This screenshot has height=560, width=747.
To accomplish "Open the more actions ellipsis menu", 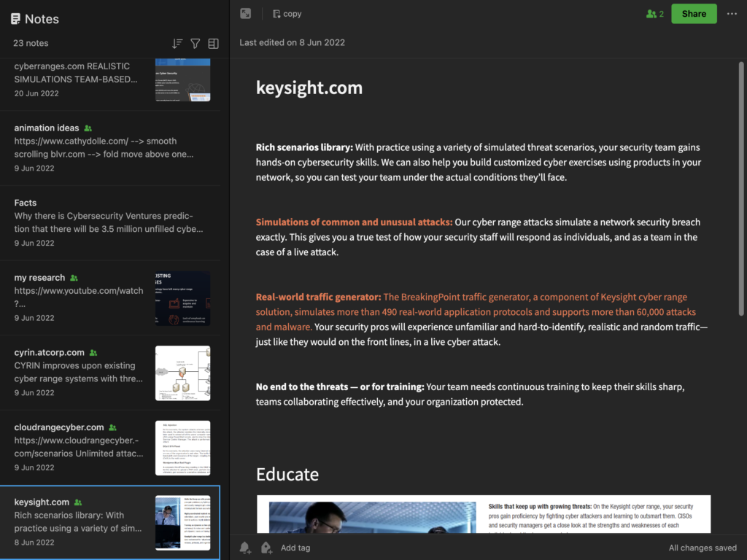I will 732,14.
